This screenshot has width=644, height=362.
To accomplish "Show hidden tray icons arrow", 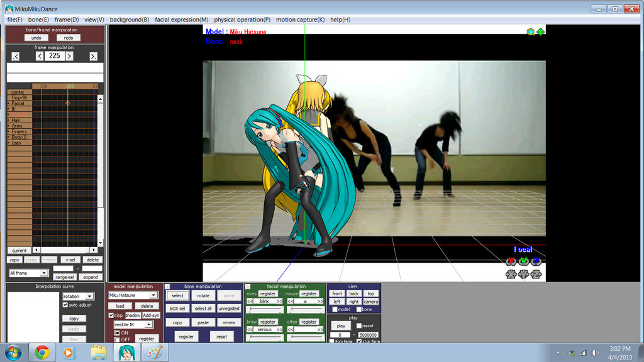I will tap(558, 353).
